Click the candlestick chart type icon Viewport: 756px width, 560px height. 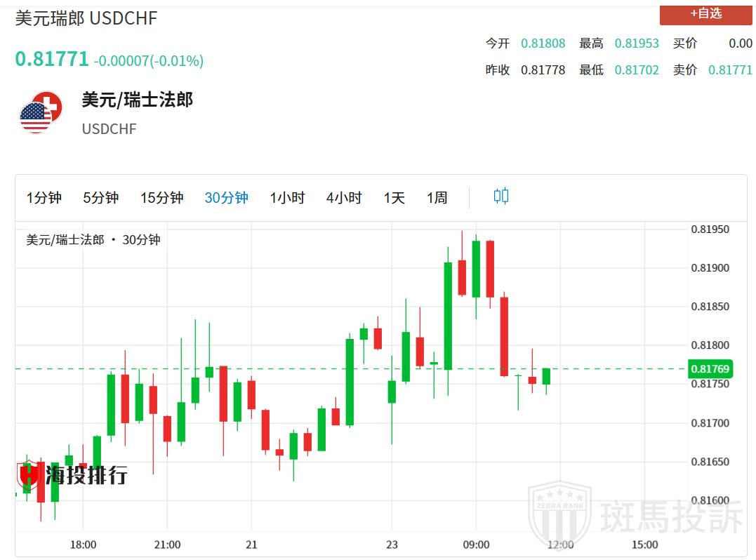(x=500, y=196)
